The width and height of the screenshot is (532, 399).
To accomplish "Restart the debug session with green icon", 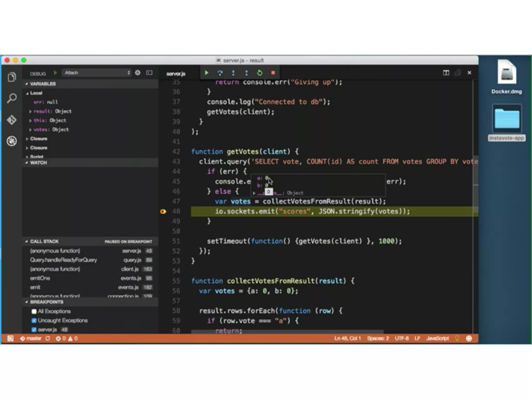I will tap(260, 73).
